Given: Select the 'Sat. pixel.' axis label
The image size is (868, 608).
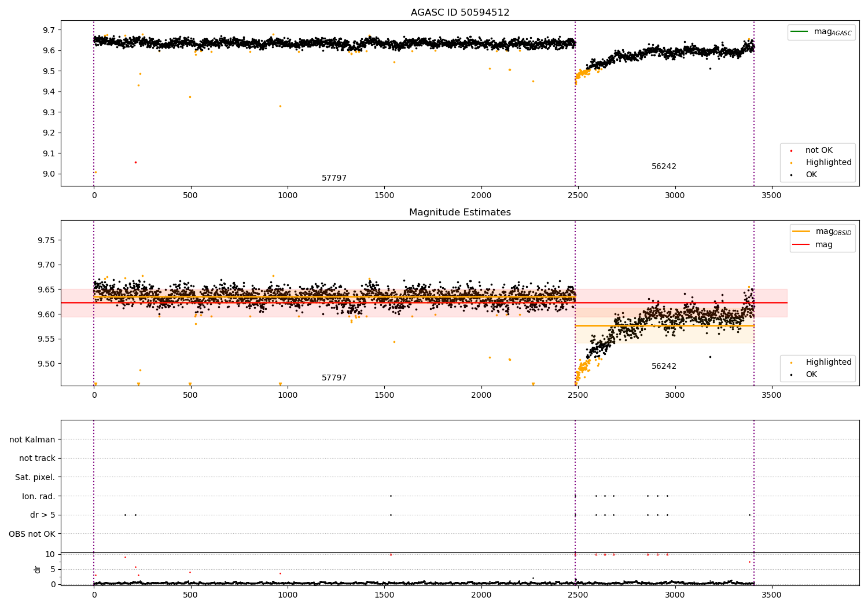Looking at the screenshot, I should (35, 478).
